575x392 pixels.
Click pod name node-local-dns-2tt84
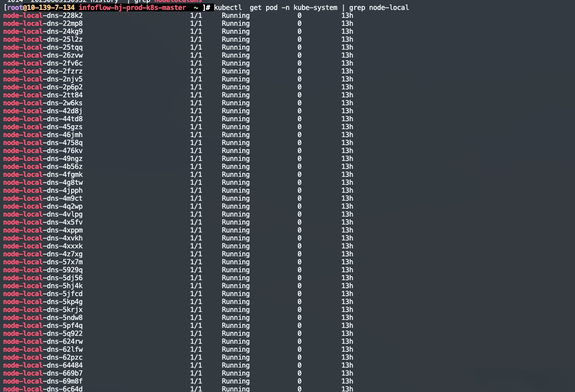point(43,95)
